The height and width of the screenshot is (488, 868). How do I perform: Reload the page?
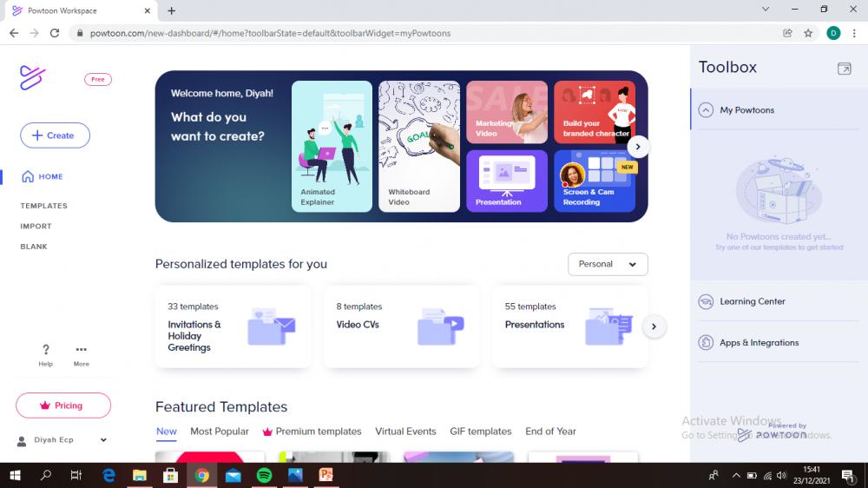tap(54, 33)
